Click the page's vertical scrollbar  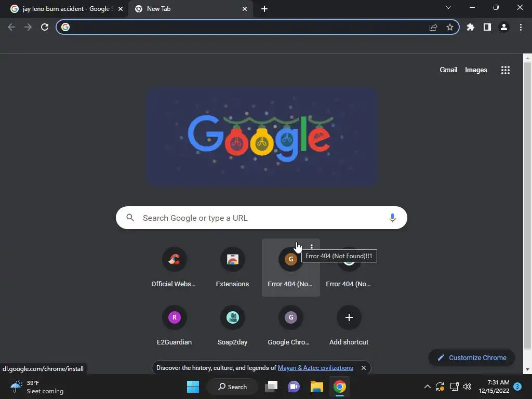point(527,205)
